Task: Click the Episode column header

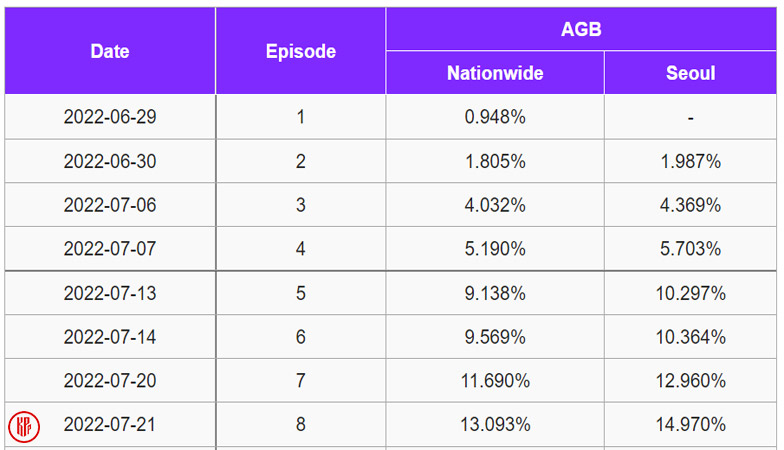Action: (300, 51)
